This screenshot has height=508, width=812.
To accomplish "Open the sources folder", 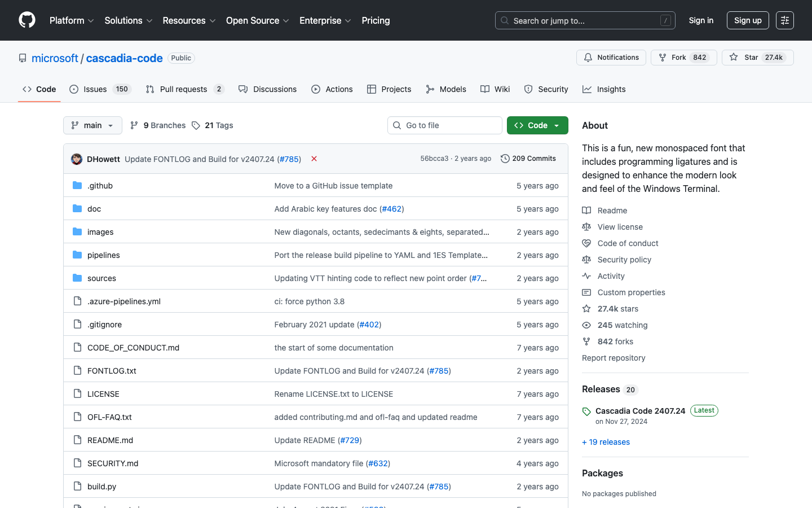I will pos(101,278).
